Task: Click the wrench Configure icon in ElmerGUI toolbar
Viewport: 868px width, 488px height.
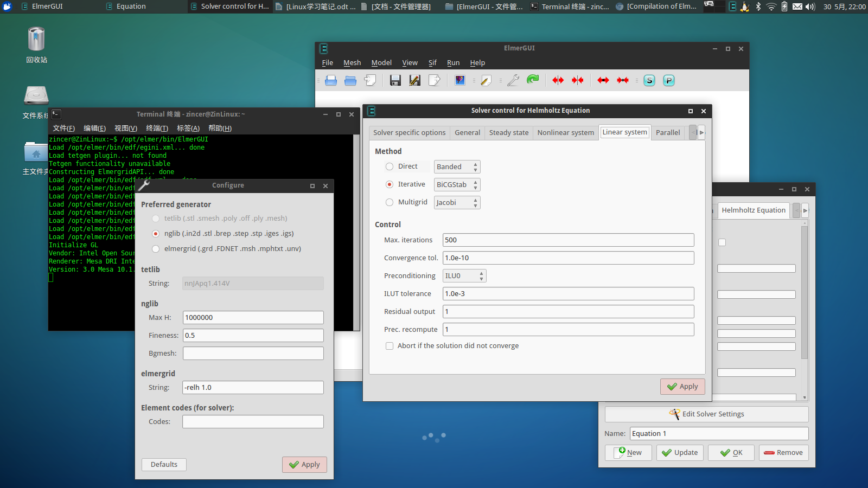Action: [513, 81]
